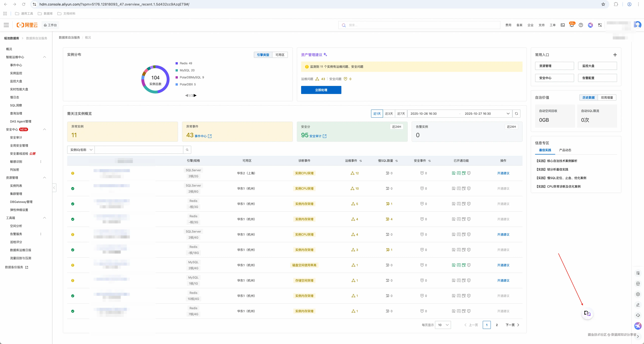644x344 pixels.
Task: Go to next page of legend
Action: [195, 95]
